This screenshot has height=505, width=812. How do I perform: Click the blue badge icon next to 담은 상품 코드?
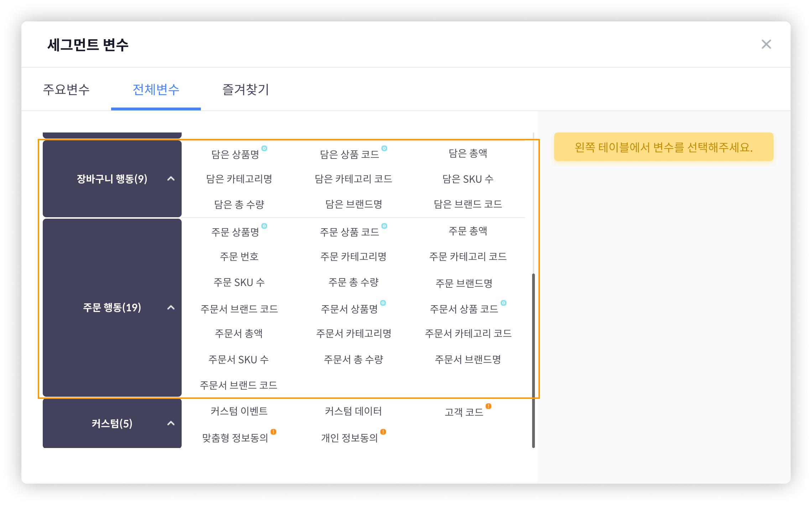click(x=384, y=148)
